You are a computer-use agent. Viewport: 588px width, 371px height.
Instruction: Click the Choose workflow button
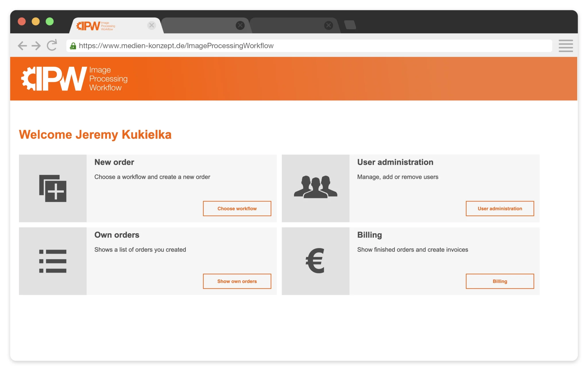point(237,208)
